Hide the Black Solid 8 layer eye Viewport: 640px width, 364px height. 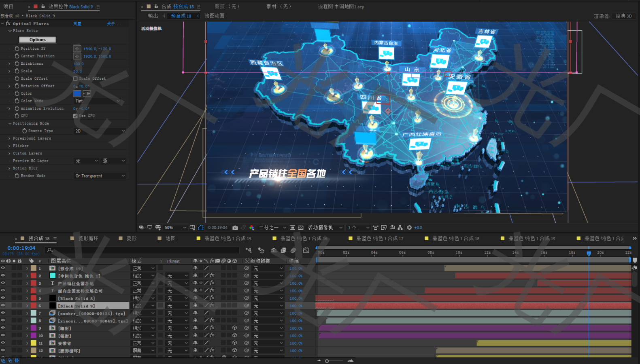coord(3,298)
